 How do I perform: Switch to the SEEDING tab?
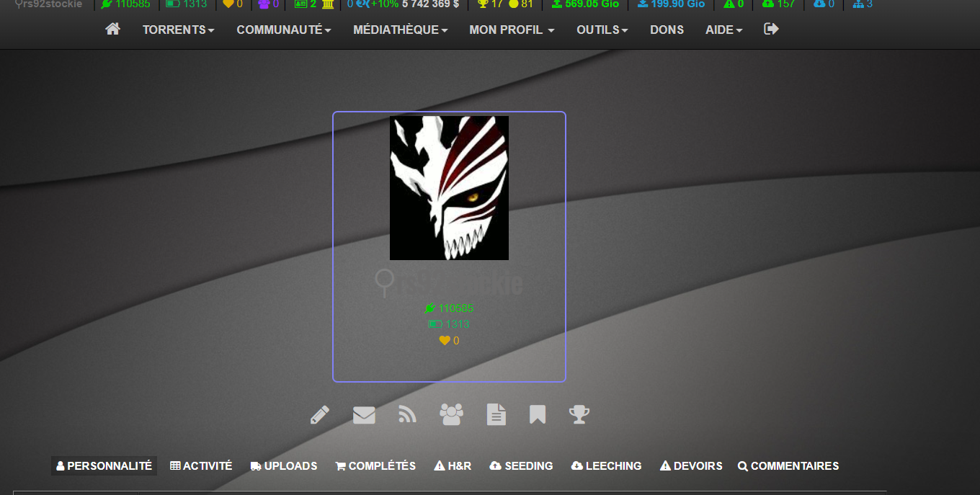point(521,466)
